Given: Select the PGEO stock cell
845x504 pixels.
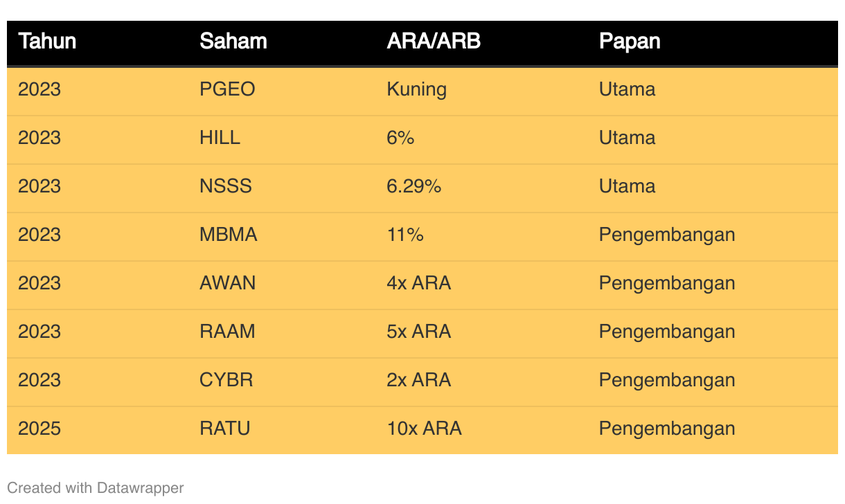Looking at the screenshot, I should (x=227, y=89).
